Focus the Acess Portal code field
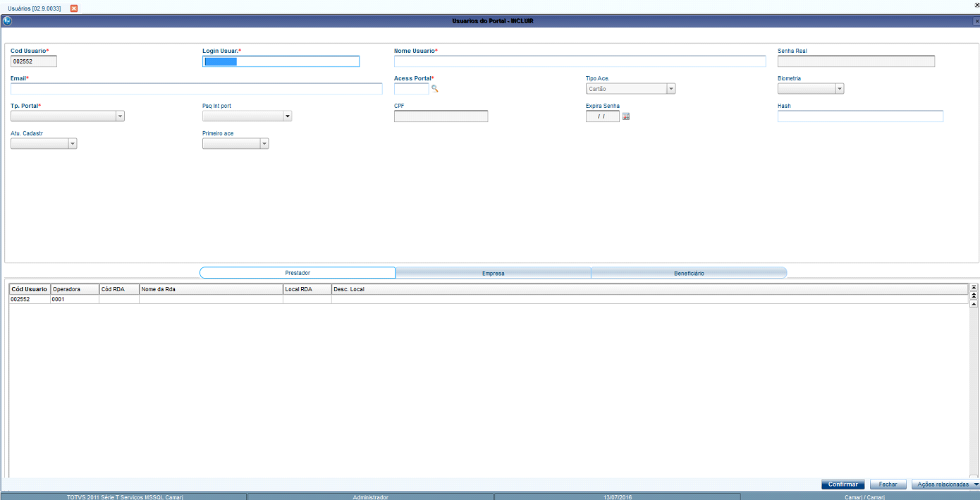This screenshot has width=980, height=500. [412, 89]
